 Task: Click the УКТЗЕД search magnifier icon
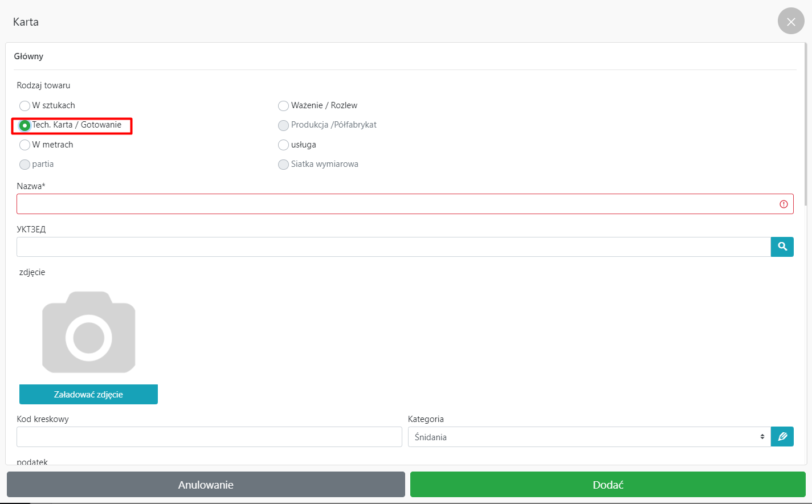pos(782,247)
